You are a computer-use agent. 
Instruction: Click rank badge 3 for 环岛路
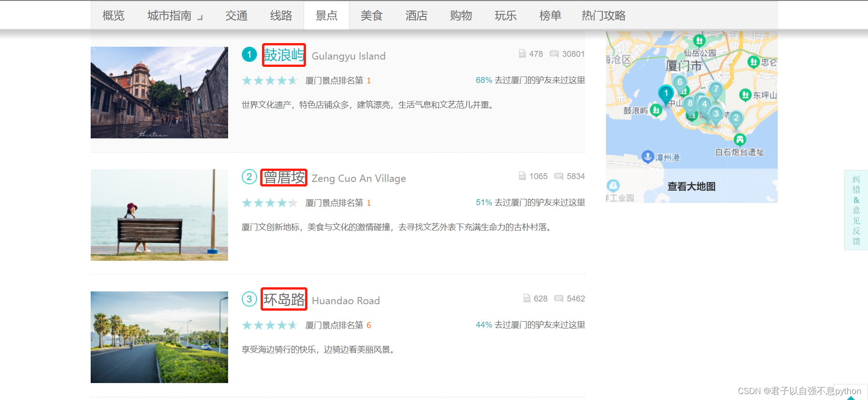[249, 299]
